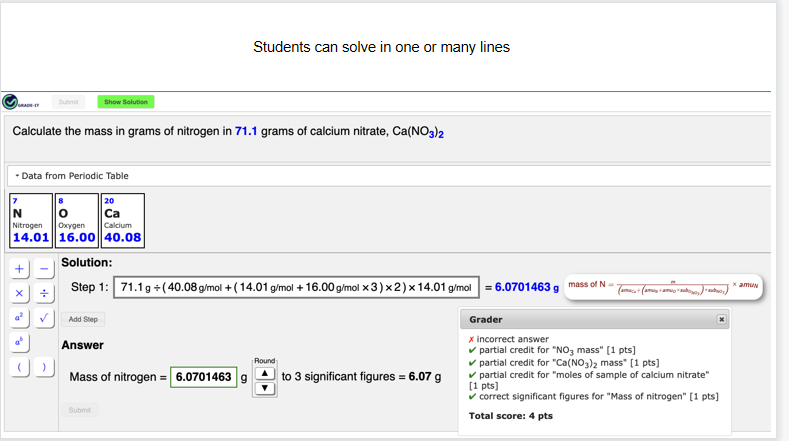
Task: Select the Calcium element tile
Action: 122,219
